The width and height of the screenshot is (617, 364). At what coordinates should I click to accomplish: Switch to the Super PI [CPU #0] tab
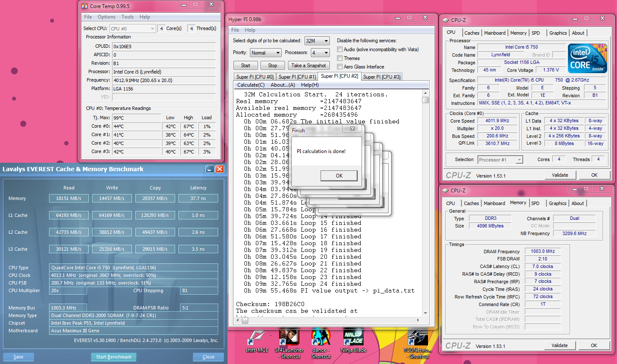click(x=255, y=77)
